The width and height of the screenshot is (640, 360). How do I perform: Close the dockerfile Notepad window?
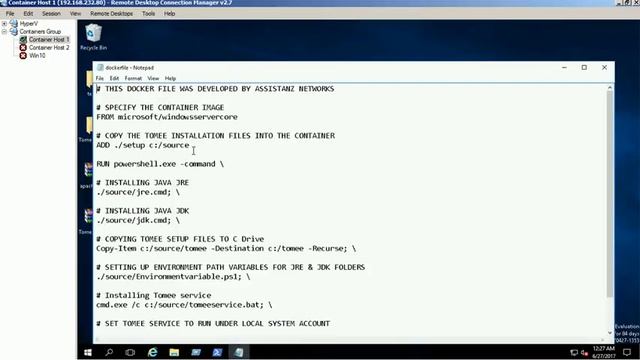pos(604,68)
